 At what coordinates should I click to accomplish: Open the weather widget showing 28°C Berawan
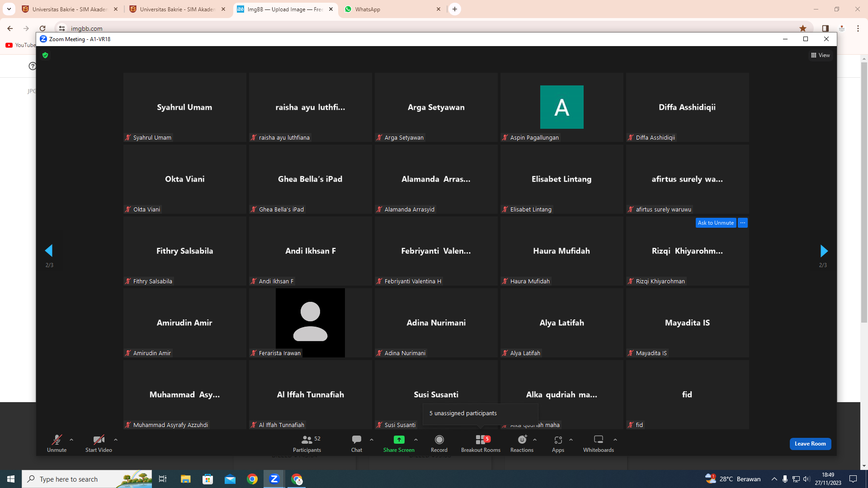tap(733, 479)
